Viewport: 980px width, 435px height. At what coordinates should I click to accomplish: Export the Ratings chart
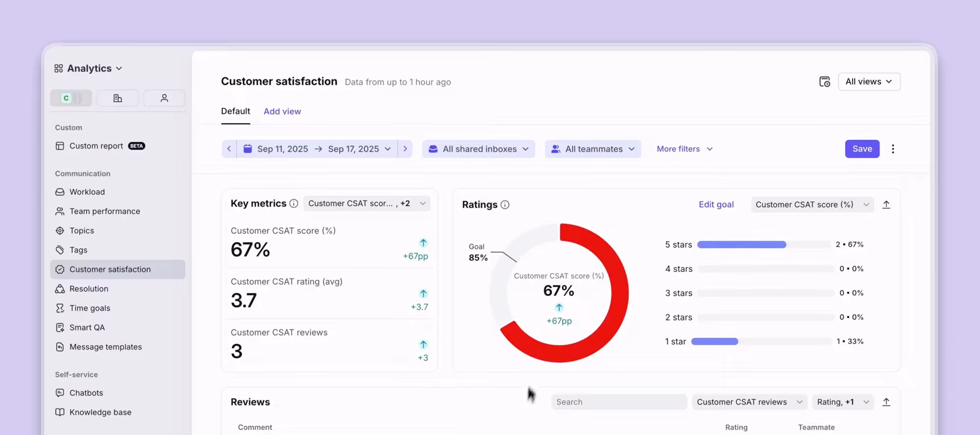point(886,205)
